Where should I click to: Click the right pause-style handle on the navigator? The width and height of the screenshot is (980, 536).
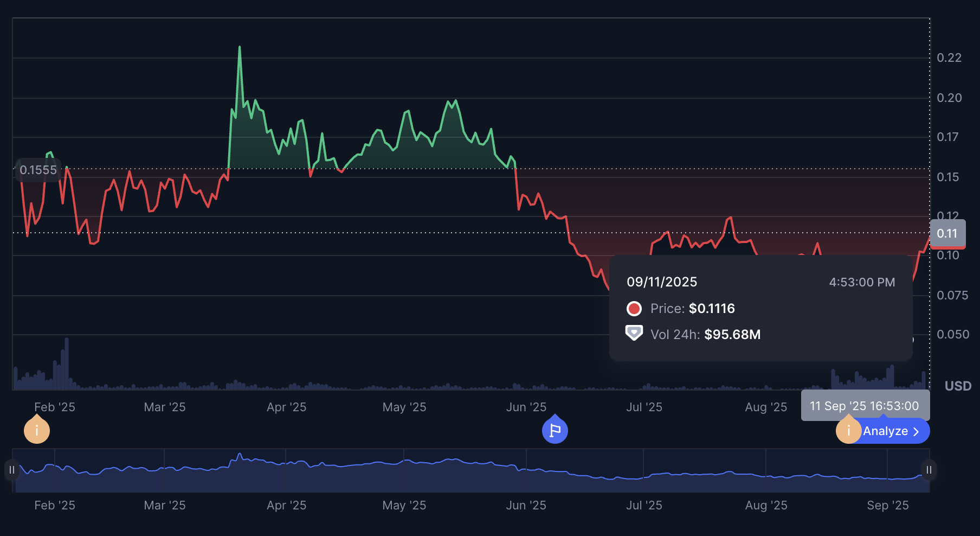coord(929,470)
